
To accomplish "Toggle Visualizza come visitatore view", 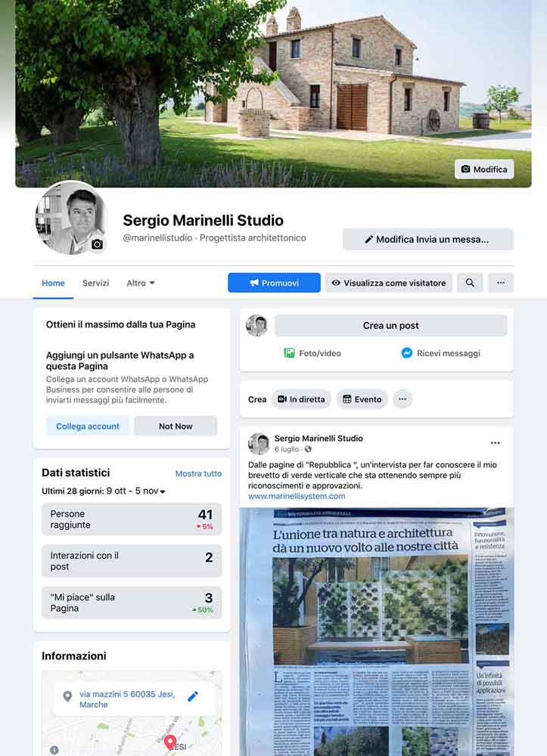I will [389, 283].
